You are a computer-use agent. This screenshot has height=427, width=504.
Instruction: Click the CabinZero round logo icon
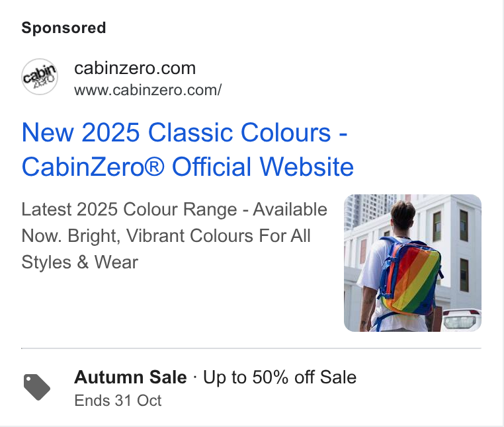(40, 77)
